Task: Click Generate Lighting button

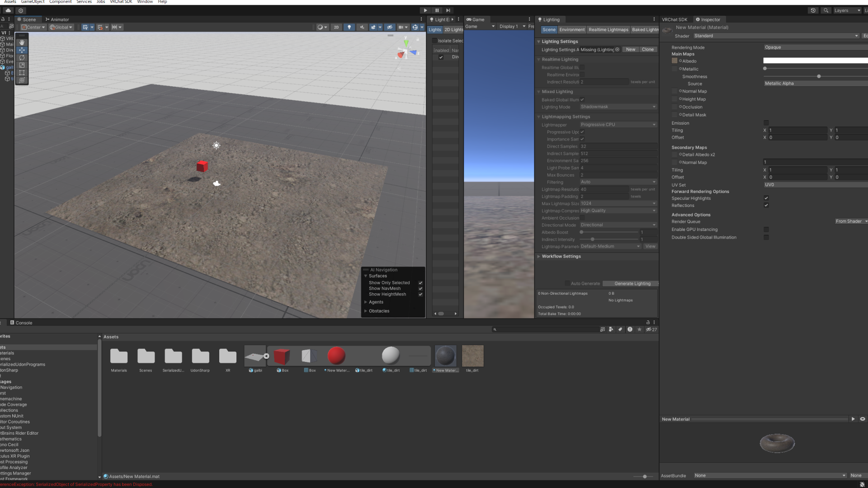Action: pyautogui.click(x=631, y=284)
